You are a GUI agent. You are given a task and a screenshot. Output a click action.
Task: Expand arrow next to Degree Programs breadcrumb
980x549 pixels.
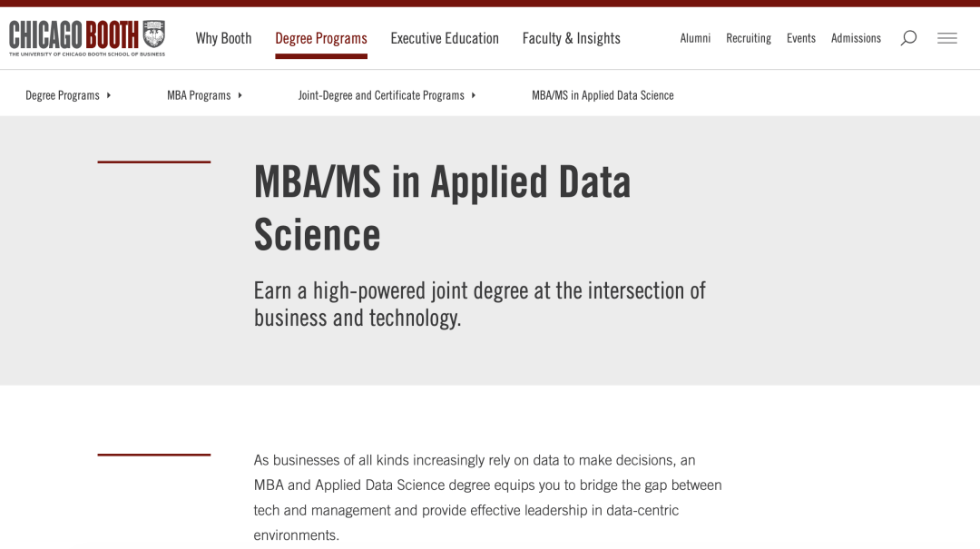[109, 95]
